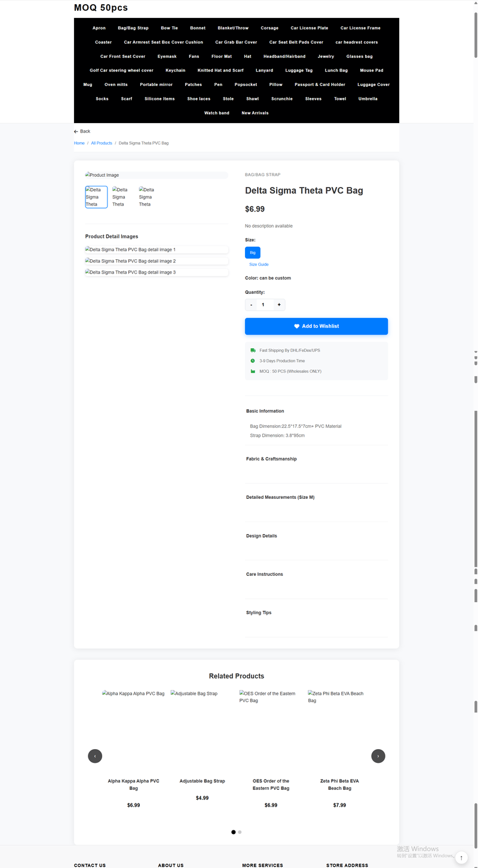Expand the Fabric & Craftsmanship section
Viewport: 478px width, 868px height.
pos(271,459)
